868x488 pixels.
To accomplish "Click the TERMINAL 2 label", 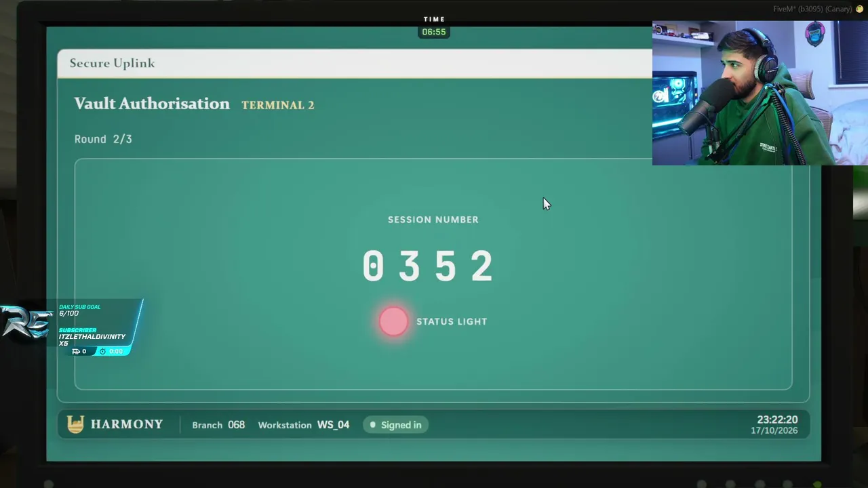I will (278, 105).
